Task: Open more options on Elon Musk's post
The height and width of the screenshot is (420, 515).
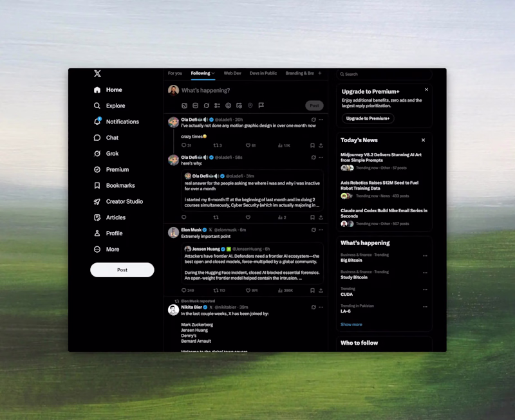Action: point(321,230)
